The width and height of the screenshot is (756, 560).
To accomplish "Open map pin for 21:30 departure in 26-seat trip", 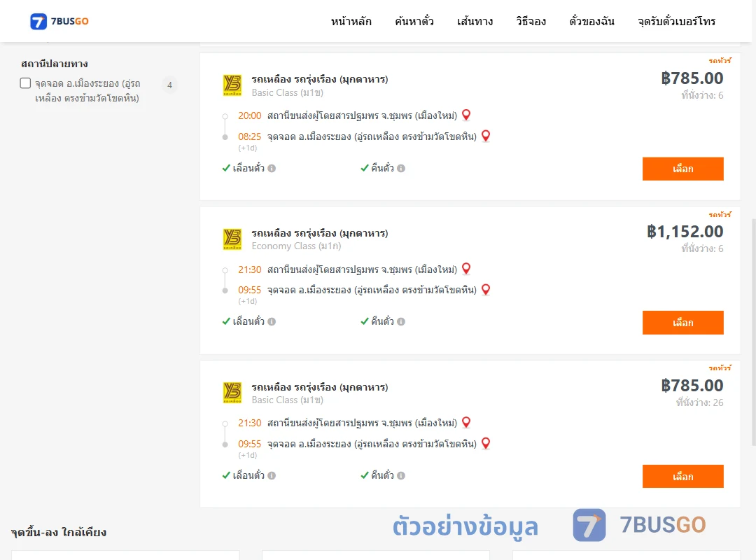I will (x=466, y=422).
